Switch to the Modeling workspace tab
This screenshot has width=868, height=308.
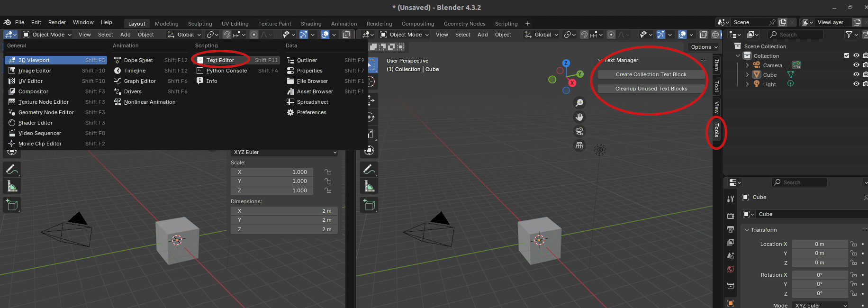(167, 24)
